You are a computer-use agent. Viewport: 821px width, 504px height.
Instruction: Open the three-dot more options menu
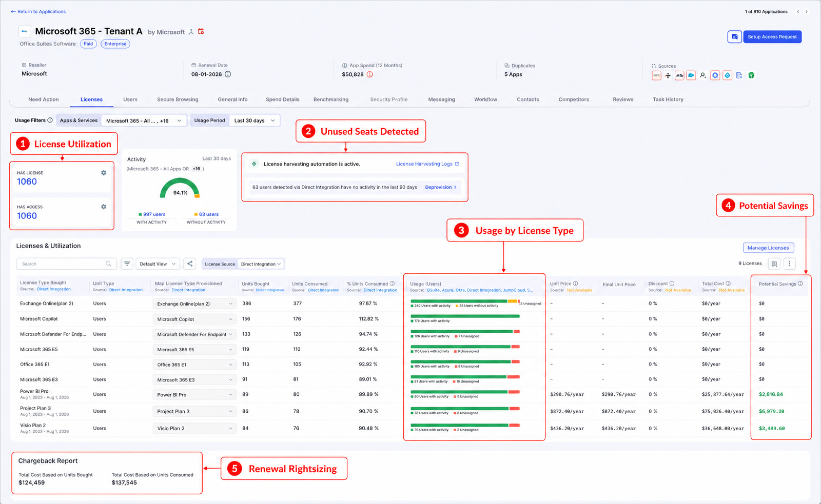790,264
